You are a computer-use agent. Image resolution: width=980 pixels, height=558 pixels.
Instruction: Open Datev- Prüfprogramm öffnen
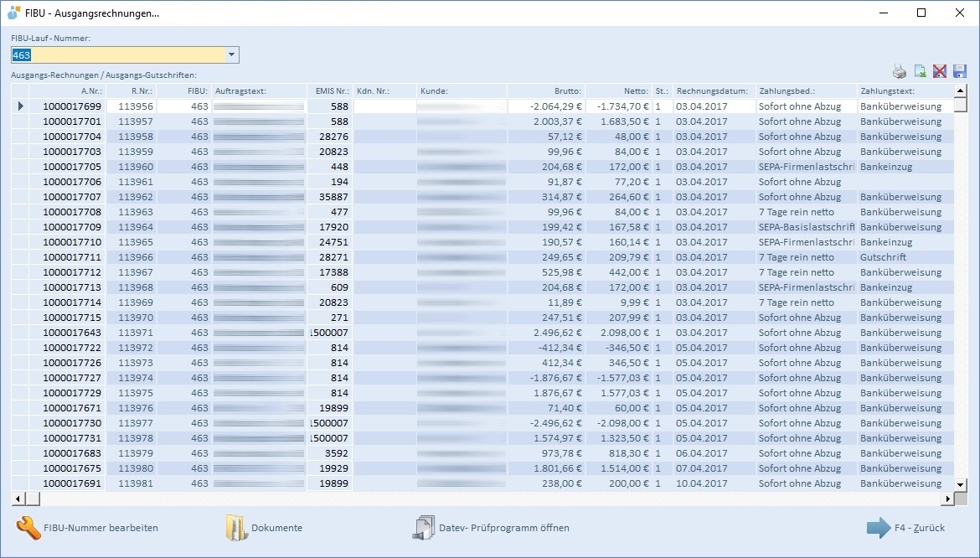pyautogui.click(x=491, y=528)
